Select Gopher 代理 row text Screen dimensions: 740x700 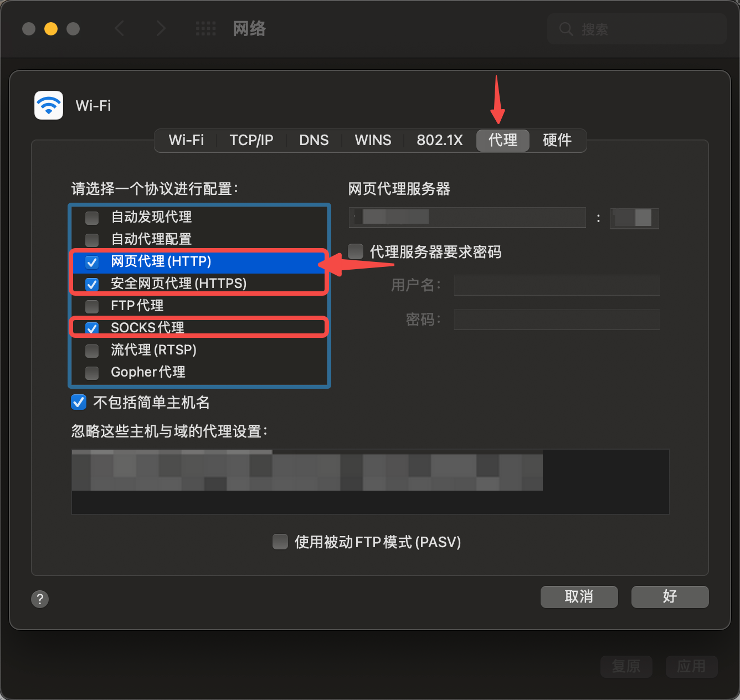click(148, 372)
